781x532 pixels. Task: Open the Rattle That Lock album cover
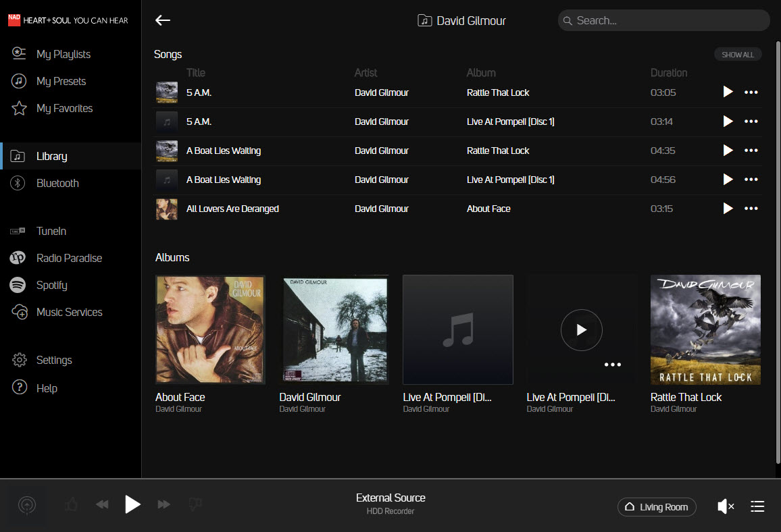pyautogui.click(x=705, y=329)
